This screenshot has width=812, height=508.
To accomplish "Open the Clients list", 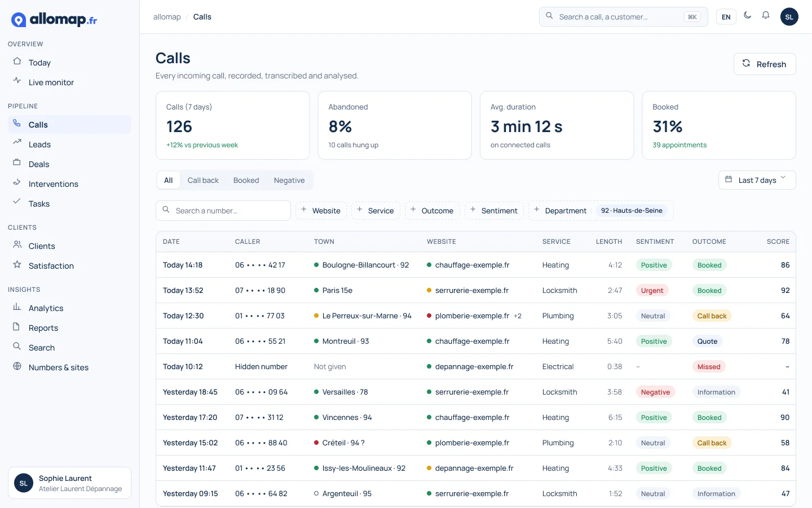I will (x=69, y=246).
